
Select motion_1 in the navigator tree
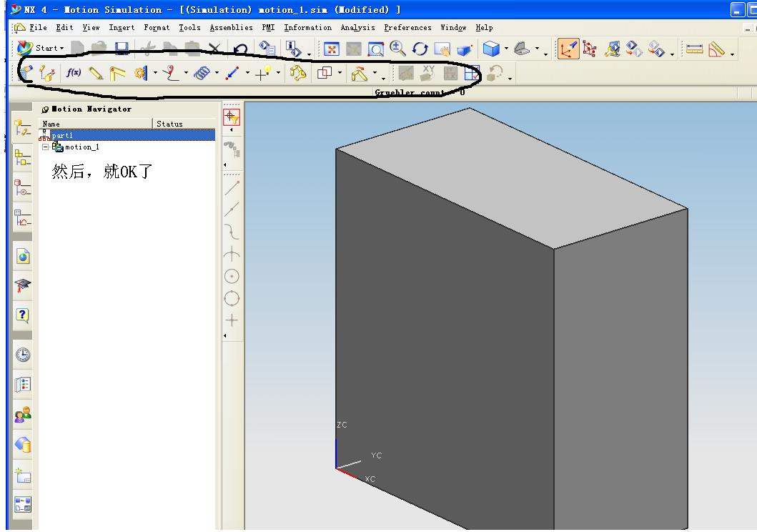(81, 147)
